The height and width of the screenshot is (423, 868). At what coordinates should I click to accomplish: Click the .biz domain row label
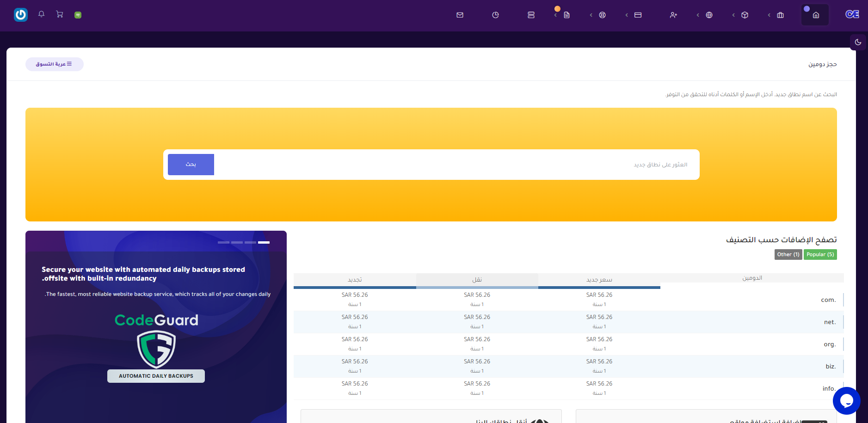point(831,367)
